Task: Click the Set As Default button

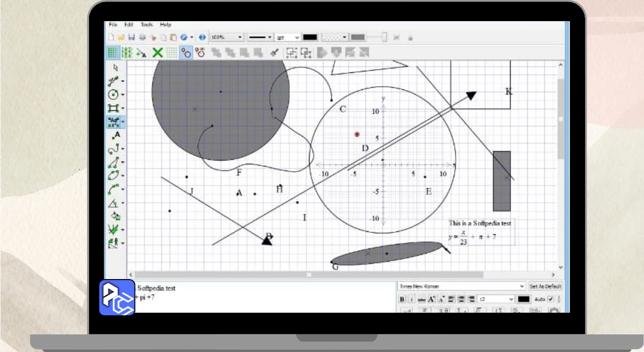Action: [545, 286]
